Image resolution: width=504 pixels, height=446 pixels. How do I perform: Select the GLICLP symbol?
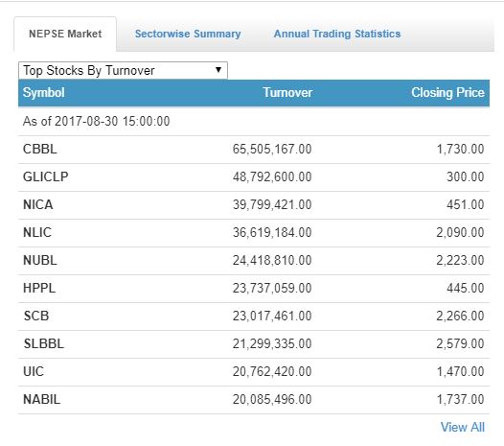[x=46, y=177]
